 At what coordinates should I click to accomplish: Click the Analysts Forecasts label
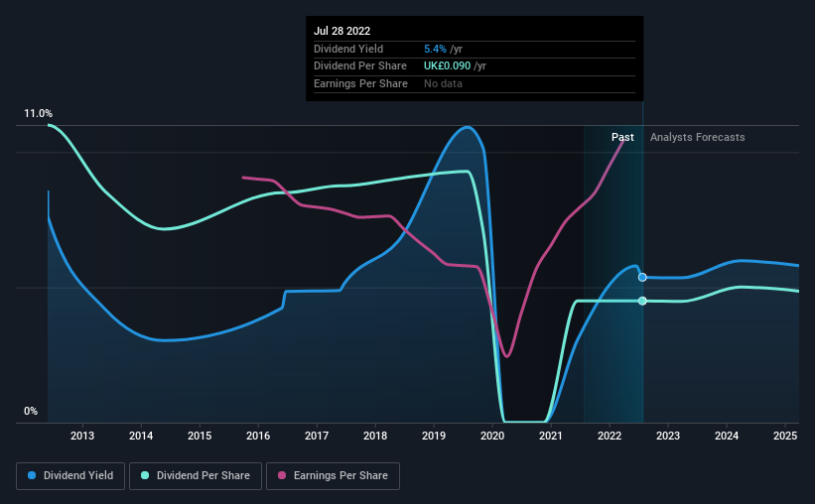point(698,137)
